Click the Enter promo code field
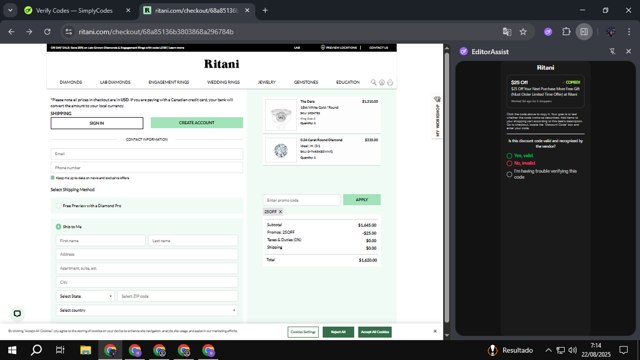The width and height of the screenshot is (640, 360). (x=302, y=200)
